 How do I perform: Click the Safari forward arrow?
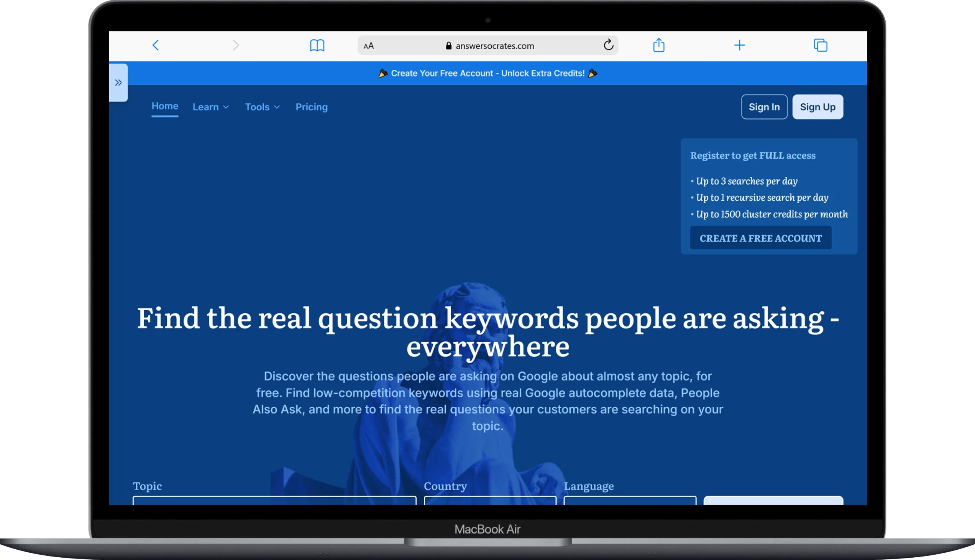pos(236,45)
